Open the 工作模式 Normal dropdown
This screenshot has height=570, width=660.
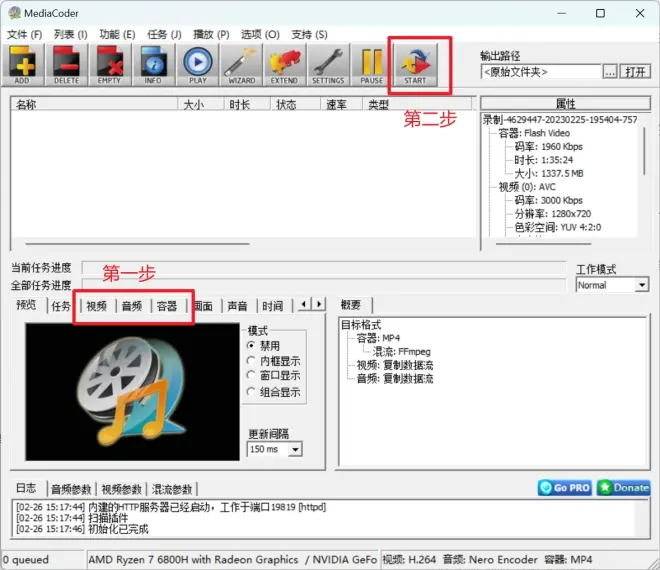click(x=641, y=285)
